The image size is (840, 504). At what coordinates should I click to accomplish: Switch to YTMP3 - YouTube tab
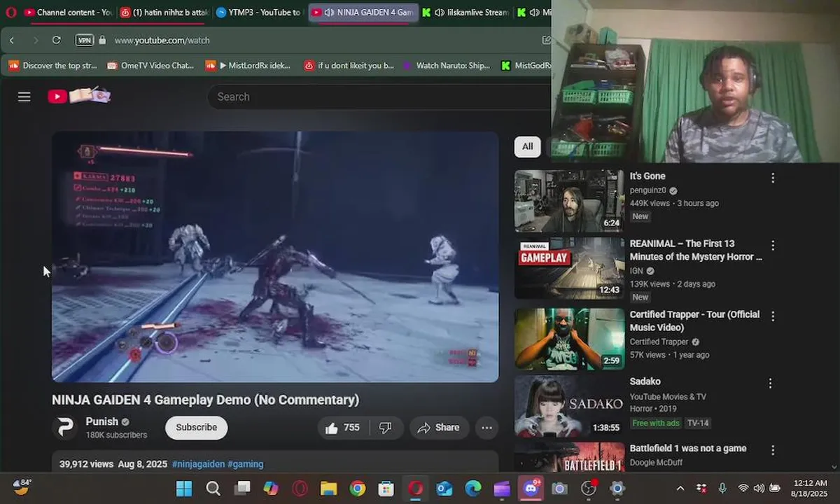coord(259,12)
